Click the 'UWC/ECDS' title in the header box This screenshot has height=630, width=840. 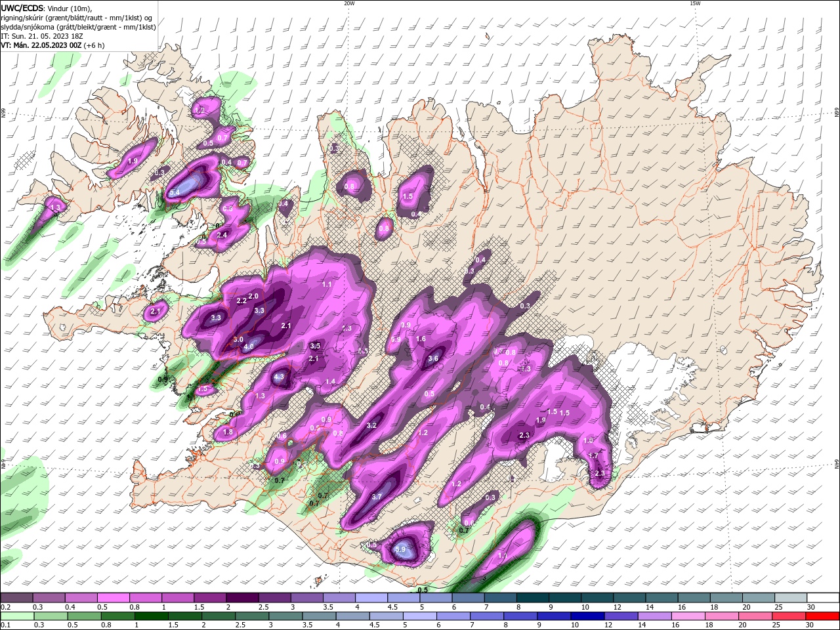tap(22, 8)
